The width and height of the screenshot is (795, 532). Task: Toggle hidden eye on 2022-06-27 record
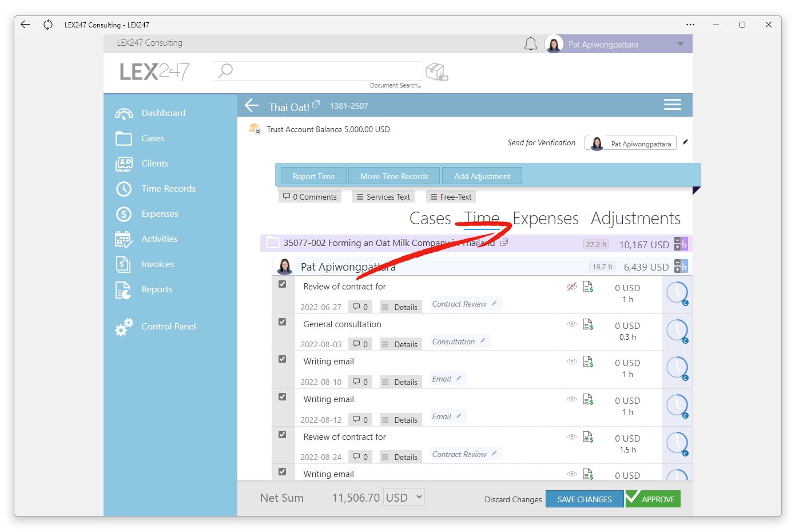571,287
